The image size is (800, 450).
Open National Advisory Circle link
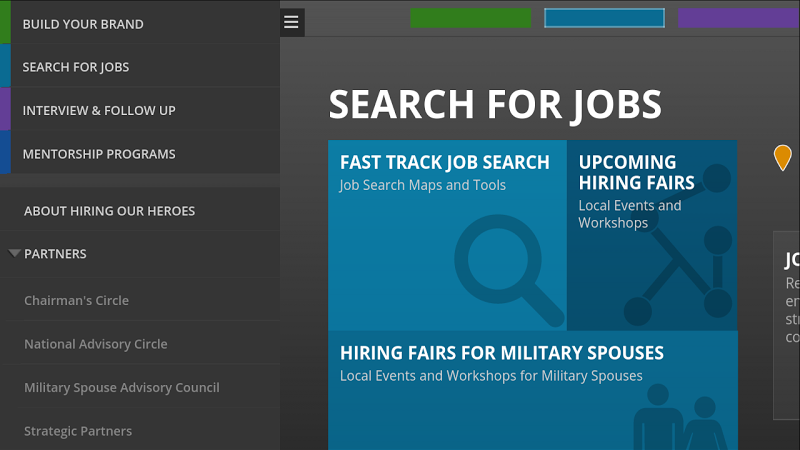click(x=96, y=344)
